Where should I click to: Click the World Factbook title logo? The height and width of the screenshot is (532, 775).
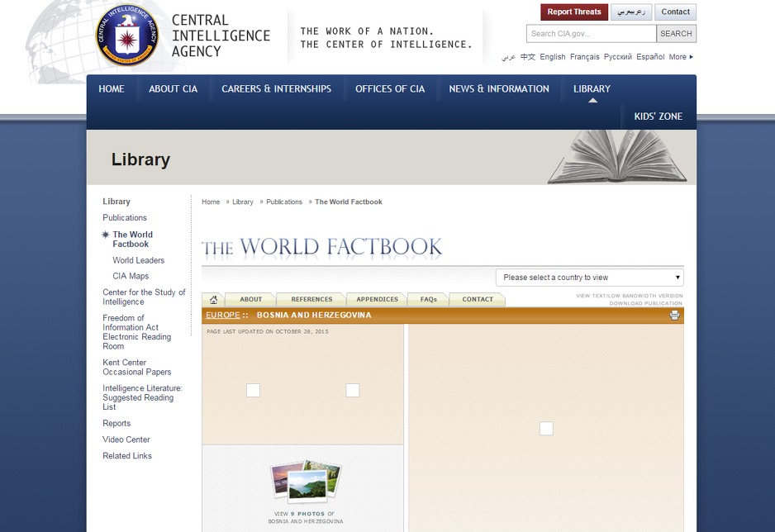(322, 247)
